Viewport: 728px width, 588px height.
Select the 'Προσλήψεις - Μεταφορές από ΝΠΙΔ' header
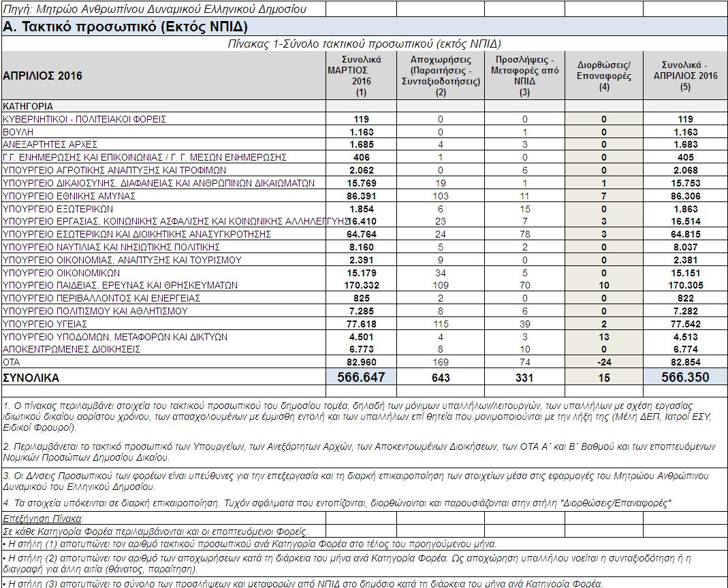point(524,76)
